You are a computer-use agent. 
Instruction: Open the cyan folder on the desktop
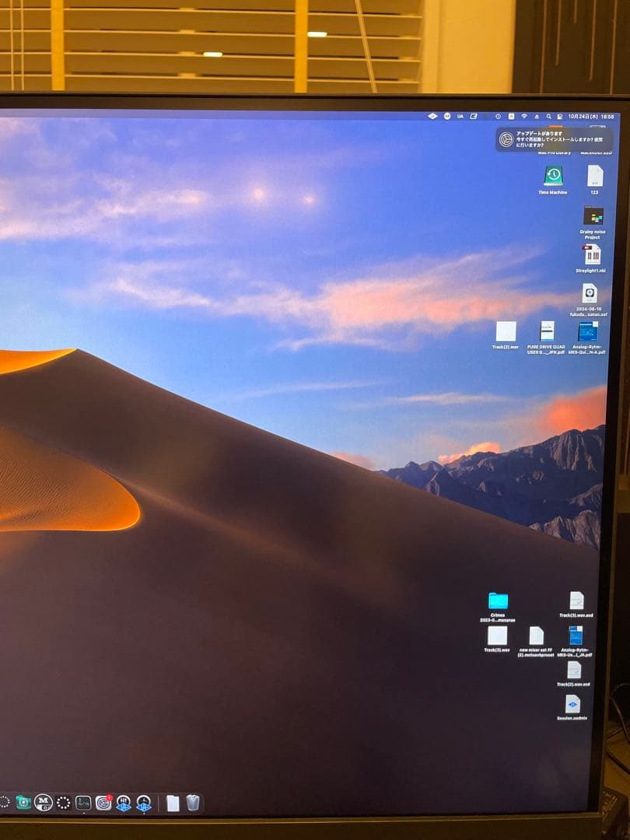(498, 600)
